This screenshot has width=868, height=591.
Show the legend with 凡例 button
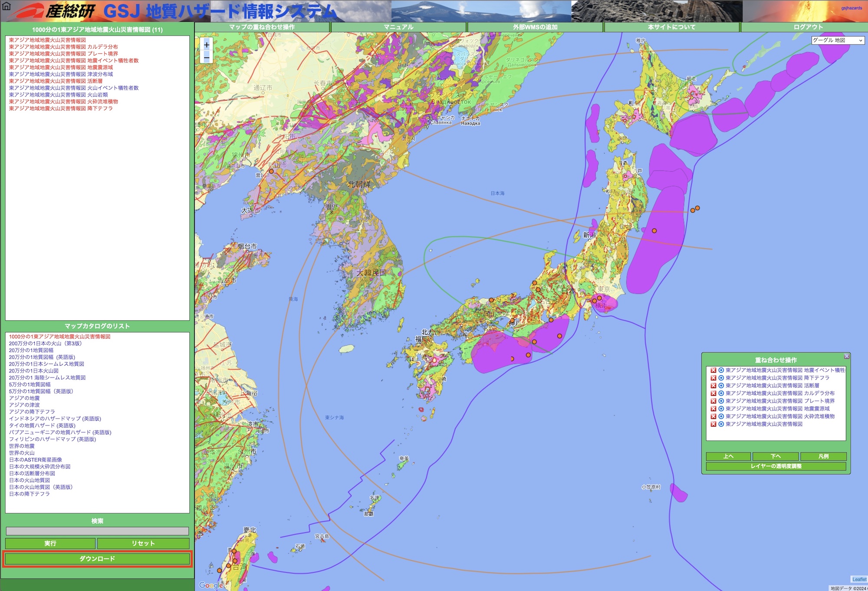tap(823, 456)
